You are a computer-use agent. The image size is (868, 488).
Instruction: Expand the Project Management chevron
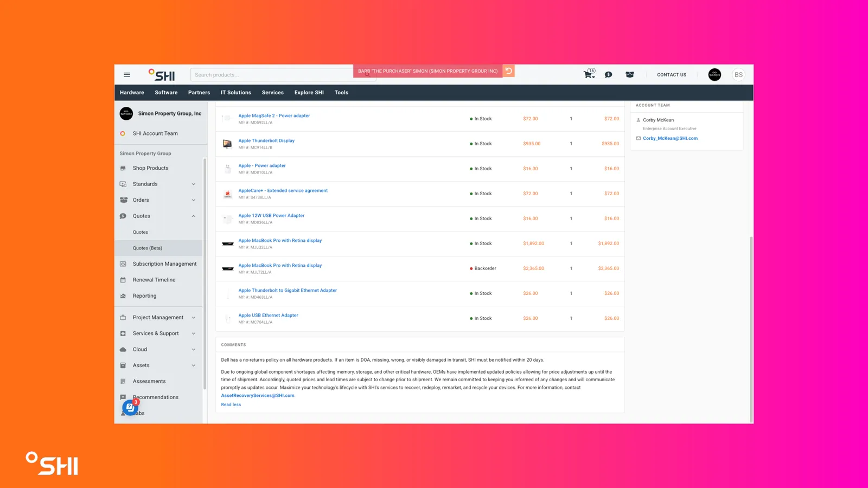coord(194,318)
